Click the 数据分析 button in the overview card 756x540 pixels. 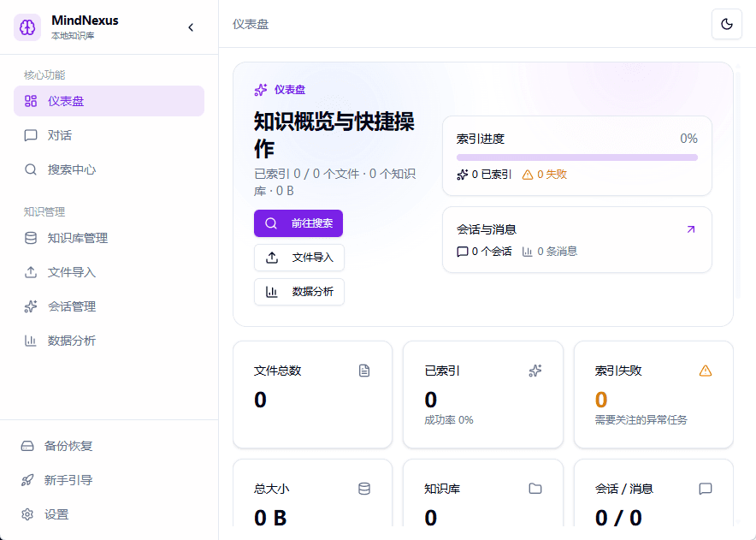coord(299,292)
